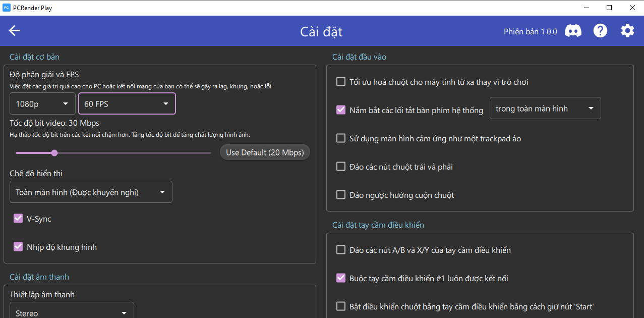Open the help question mark icon
Screen dimensions: 644x318
[x=600, y=31]
